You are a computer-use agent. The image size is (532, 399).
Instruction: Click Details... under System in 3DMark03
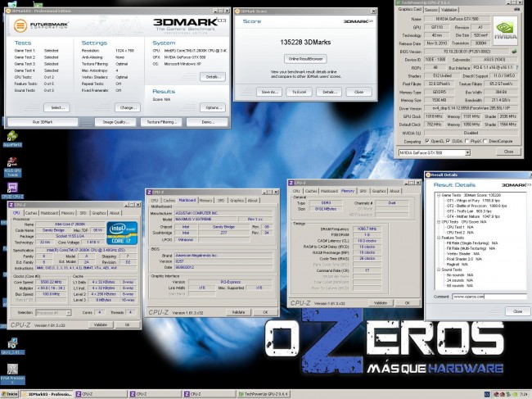point(213,77)
